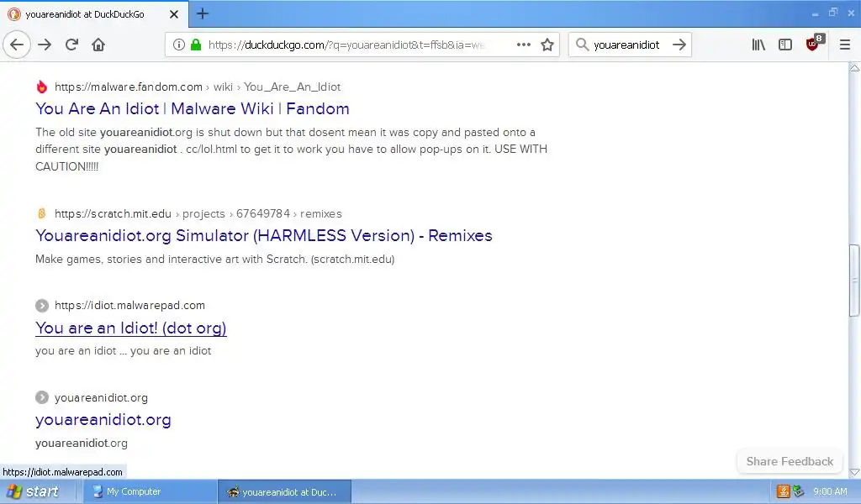Bookmark this page with the star

point(547,45)
